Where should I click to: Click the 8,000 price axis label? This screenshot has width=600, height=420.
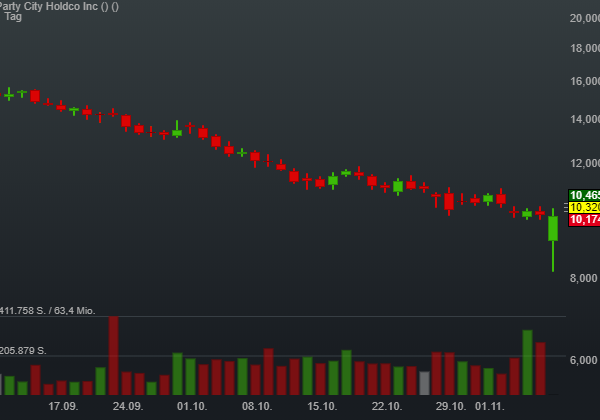click(x=584, y=278)
